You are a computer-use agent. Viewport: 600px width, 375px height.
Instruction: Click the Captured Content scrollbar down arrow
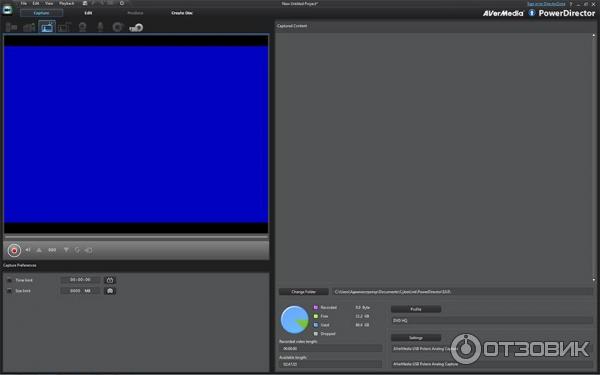tap(594, 280)
